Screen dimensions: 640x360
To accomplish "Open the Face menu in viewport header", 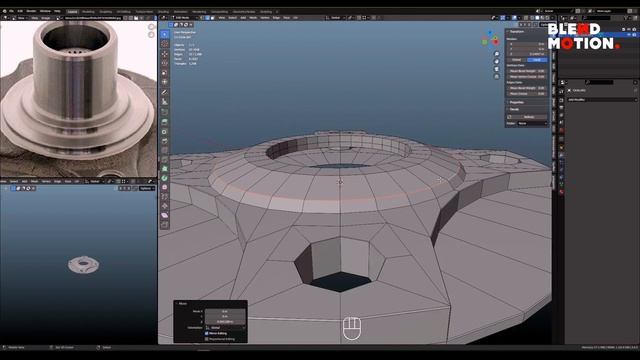I will (287, 18).
